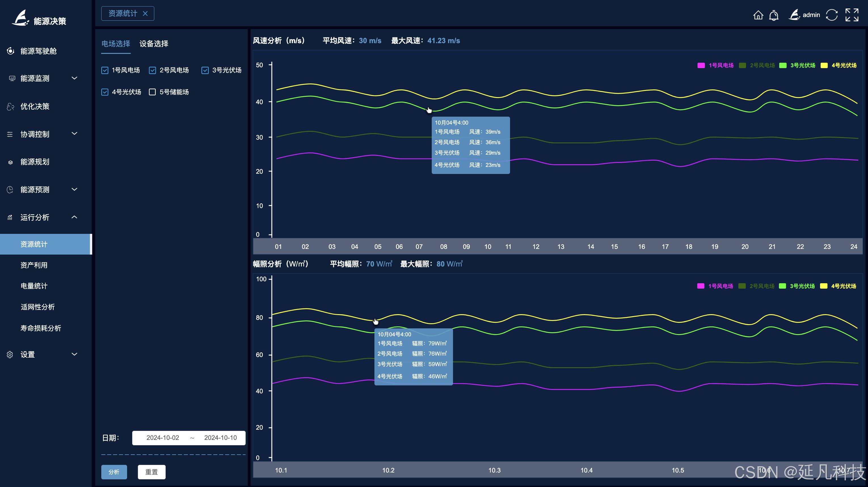Click the 重置 button
868x487 pixels.
151,472
